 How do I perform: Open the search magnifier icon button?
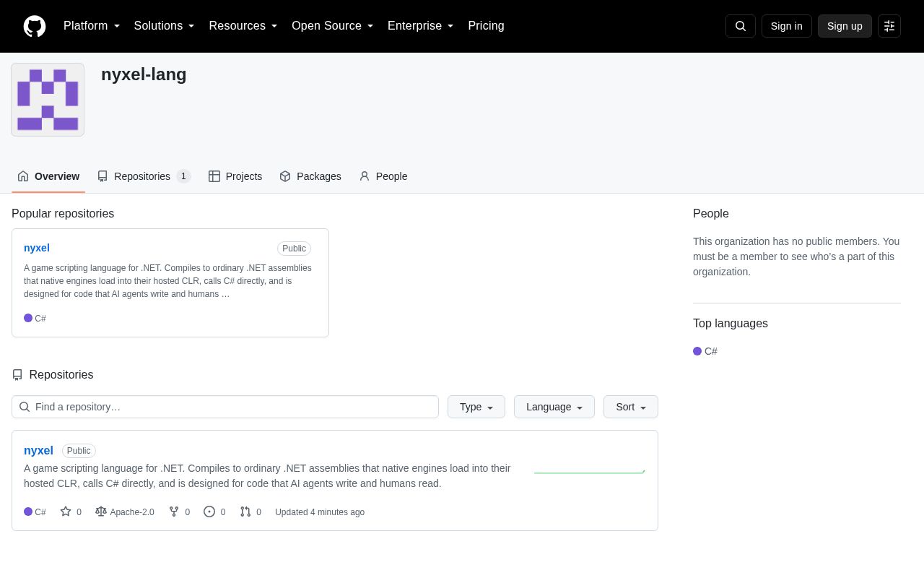tap(741, 26)
